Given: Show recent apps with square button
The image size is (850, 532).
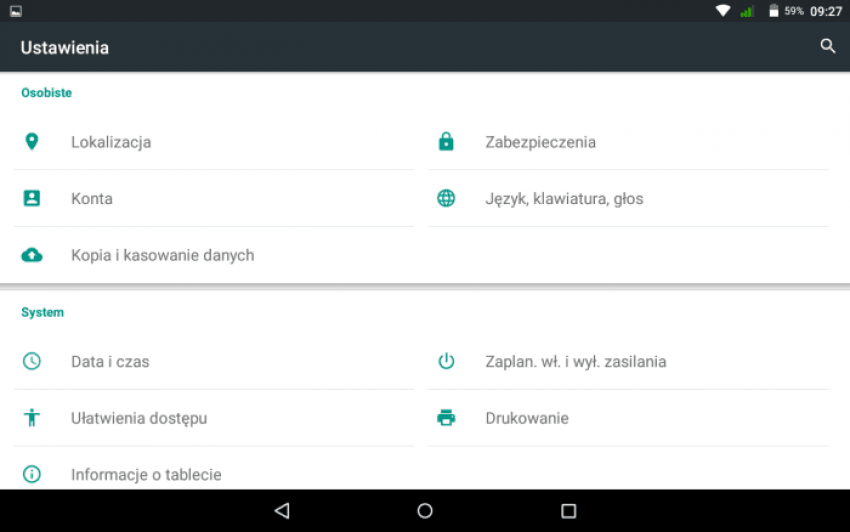Looking at the screenshot, I should pos(568,510).
